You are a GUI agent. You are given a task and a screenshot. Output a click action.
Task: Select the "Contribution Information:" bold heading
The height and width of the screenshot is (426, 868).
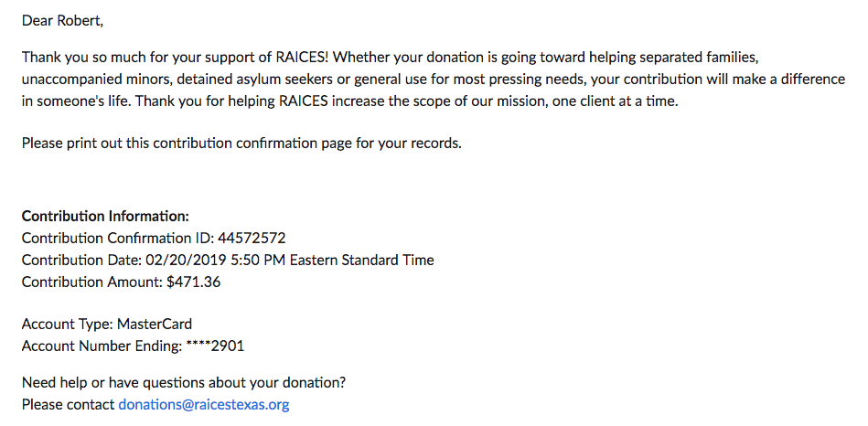105,216
